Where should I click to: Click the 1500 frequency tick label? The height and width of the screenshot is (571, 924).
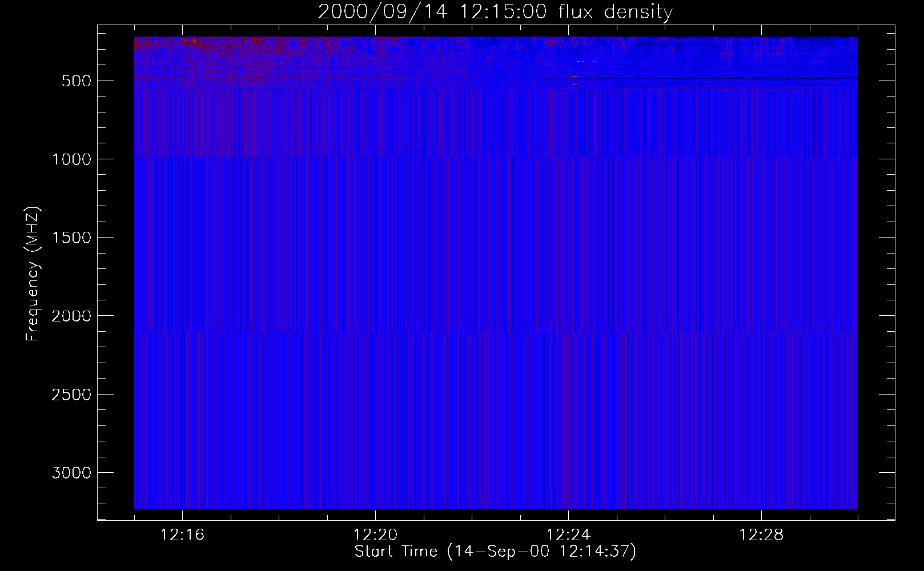click(x=71, y=238)
